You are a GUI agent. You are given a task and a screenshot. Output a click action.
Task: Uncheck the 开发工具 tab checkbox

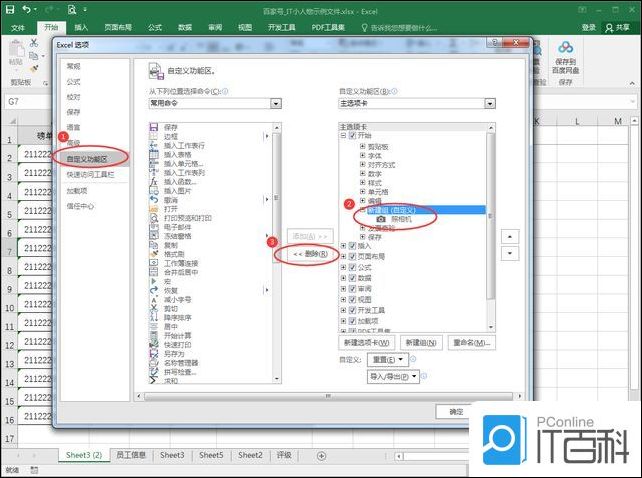(352, 310)
